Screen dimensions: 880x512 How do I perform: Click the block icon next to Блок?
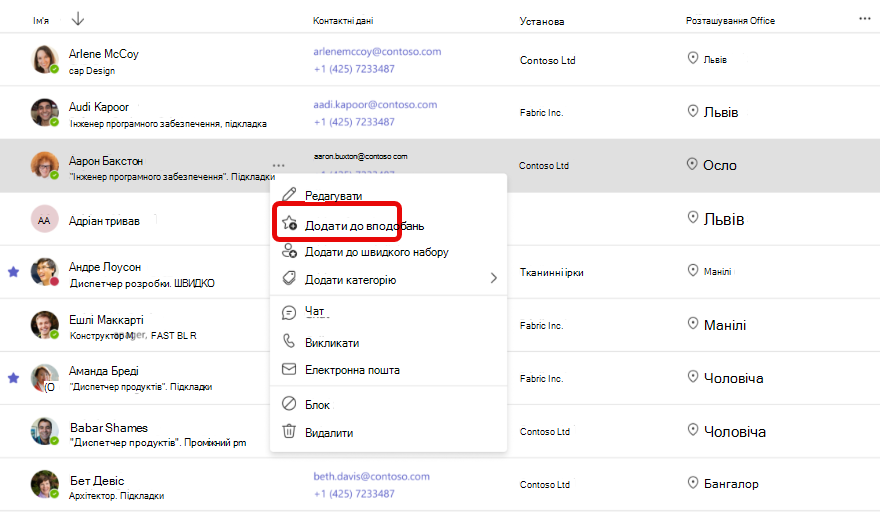tap(289, 404)
